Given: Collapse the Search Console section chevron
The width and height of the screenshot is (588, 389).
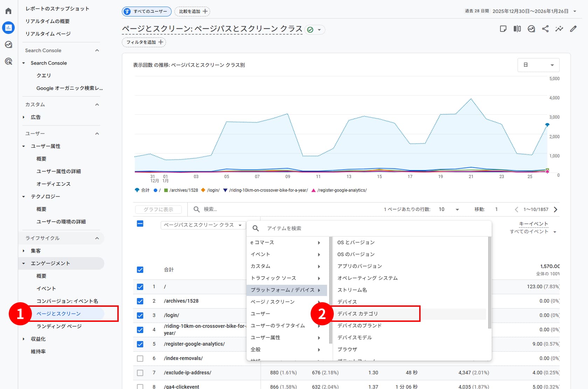Looking at the screenshot, I should coord(97,50).
